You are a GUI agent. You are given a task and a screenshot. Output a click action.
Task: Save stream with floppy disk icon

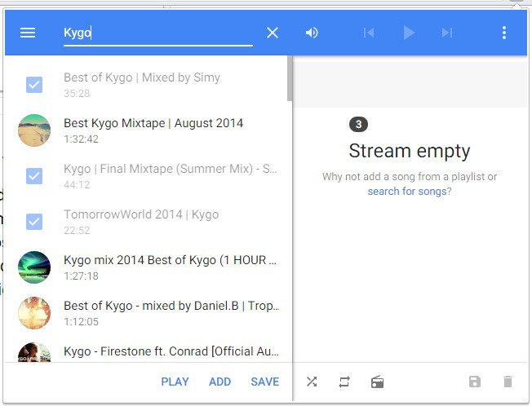click(475, 382)
